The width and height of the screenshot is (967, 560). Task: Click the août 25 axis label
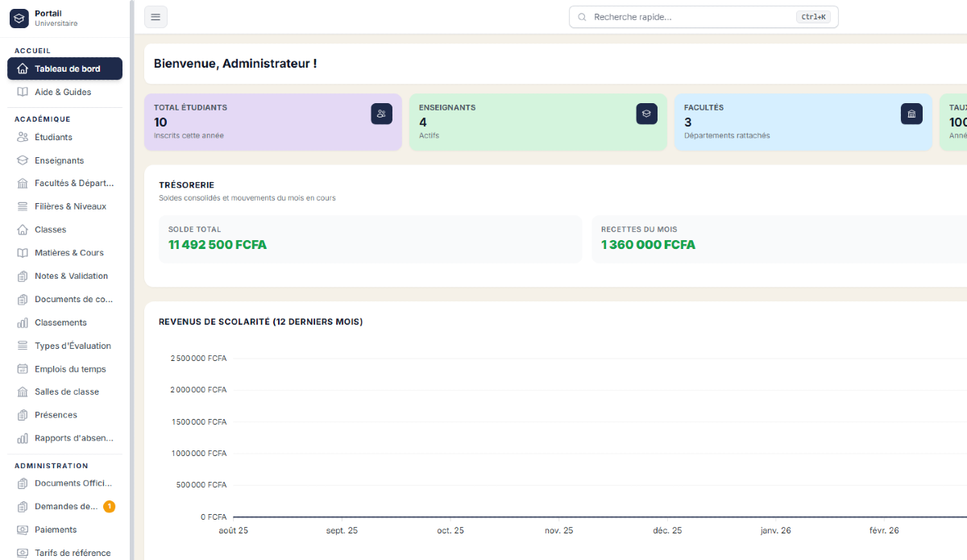pos(234,530)
